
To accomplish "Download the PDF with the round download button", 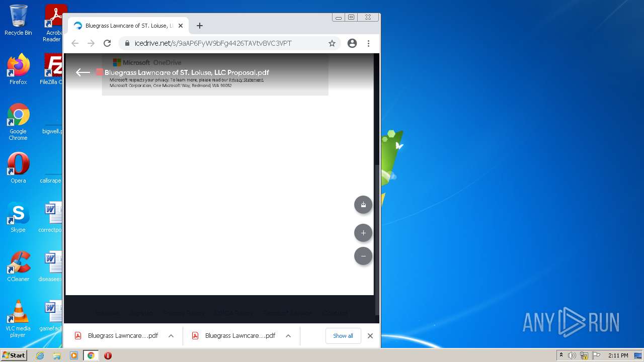I will tap(363, 205).
